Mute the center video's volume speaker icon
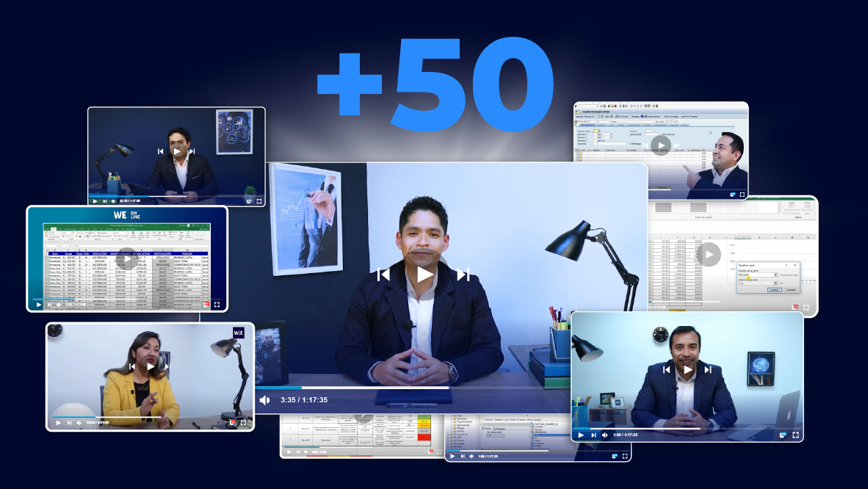Viewport: 868px width, 489px height. tap(265, 400)
